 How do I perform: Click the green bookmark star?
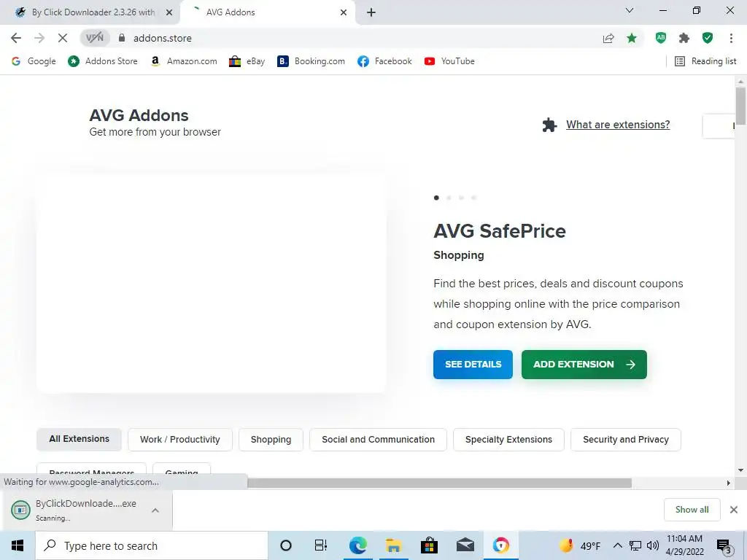[632, 38]
